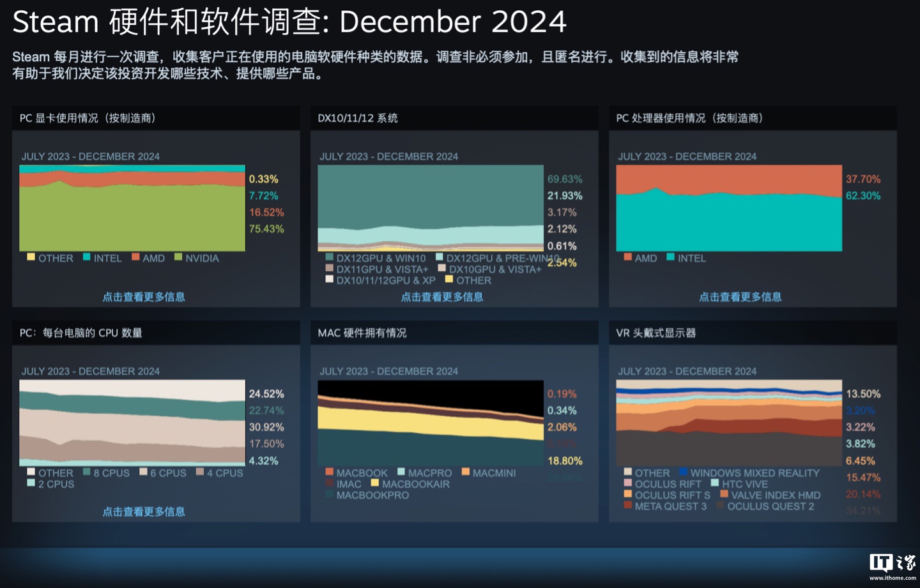Click the NVIDIA green legend swatch
Image resolution: width=920 pixels, height=588 pixels.
[x=178, y=257]
